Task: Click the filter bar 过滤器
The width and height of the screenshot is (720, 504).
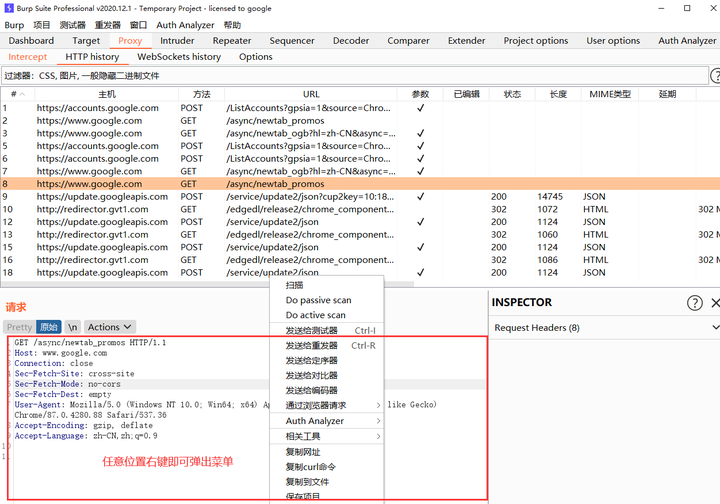Action: pyautogui.click(x=354, y=76)
